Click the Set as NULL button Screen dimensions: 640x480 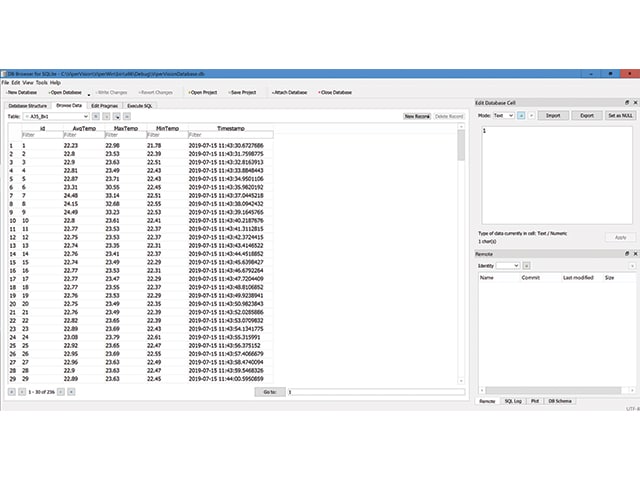click(x=620, y=116)
